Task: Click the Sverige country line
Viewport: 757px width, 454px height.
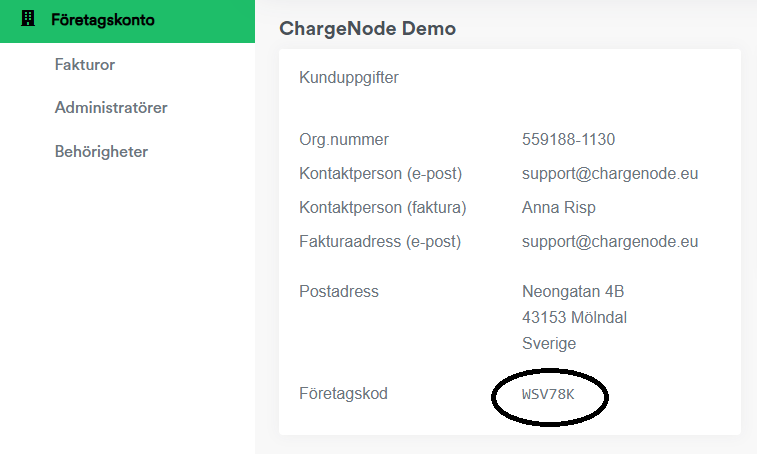Action: coord(549,344)
